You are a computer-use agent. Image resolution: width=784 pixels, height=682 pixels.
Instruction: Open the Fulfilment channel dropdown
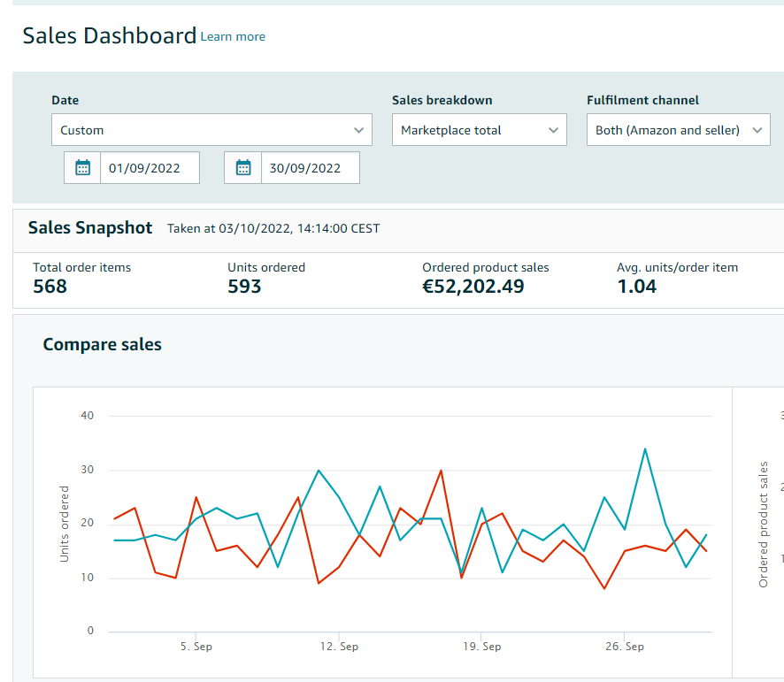pyautogui.click(x=678, y=130)
